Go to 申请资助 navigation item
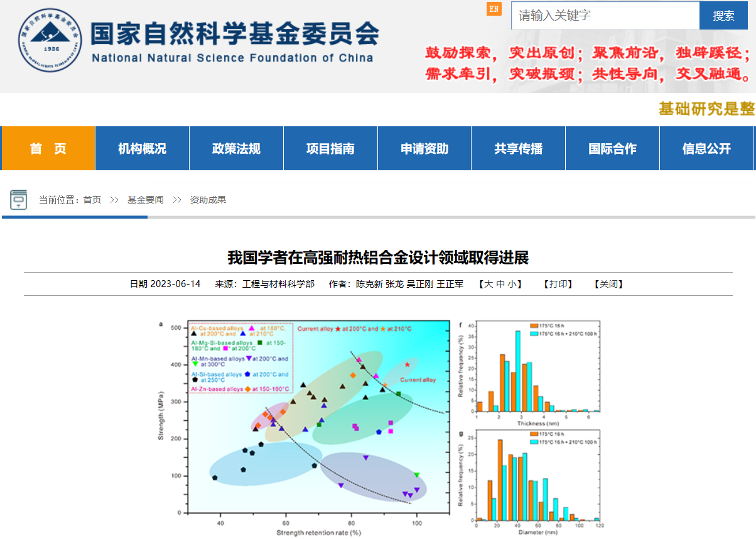This screenshot has height=539, width=756. pyautogui.click(x=424, y=149)
